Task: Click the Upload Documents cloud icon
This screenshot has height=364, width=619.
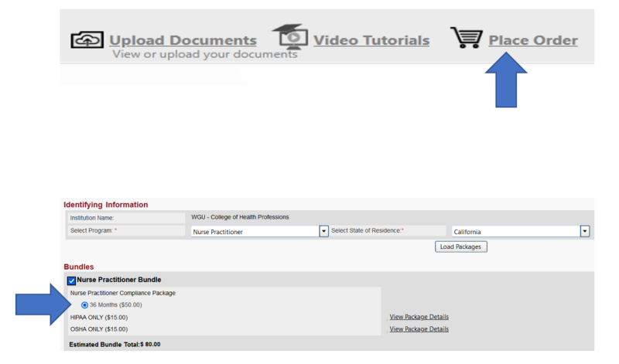Action: 86,40
